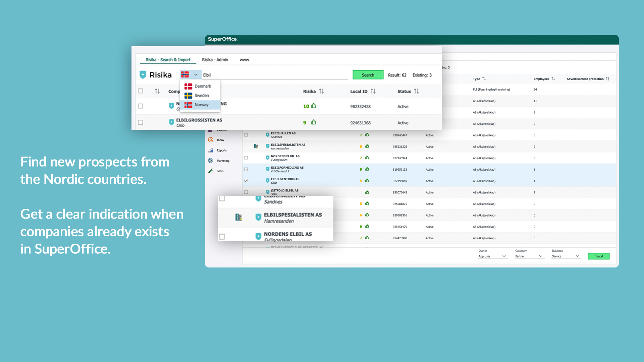644x362 pixels.
Task: Click the Elbil search input field
Action: pyautogui.click(x=275, y=75)
